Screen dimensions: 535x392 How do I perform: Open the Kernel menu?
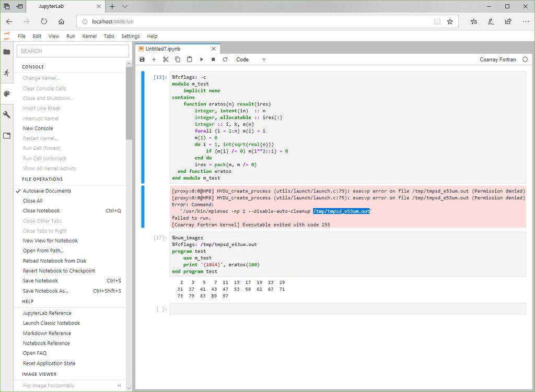click(x=89, y=36)
